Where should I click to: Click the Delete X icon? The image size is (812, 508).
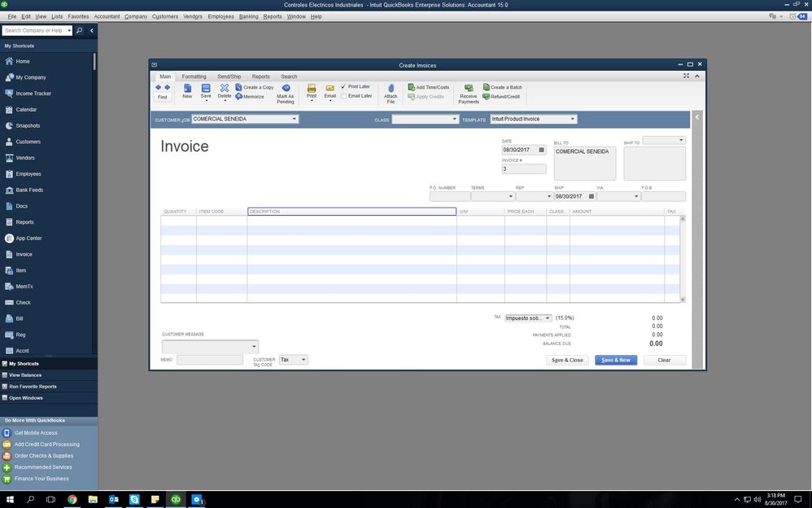point(225,88)
